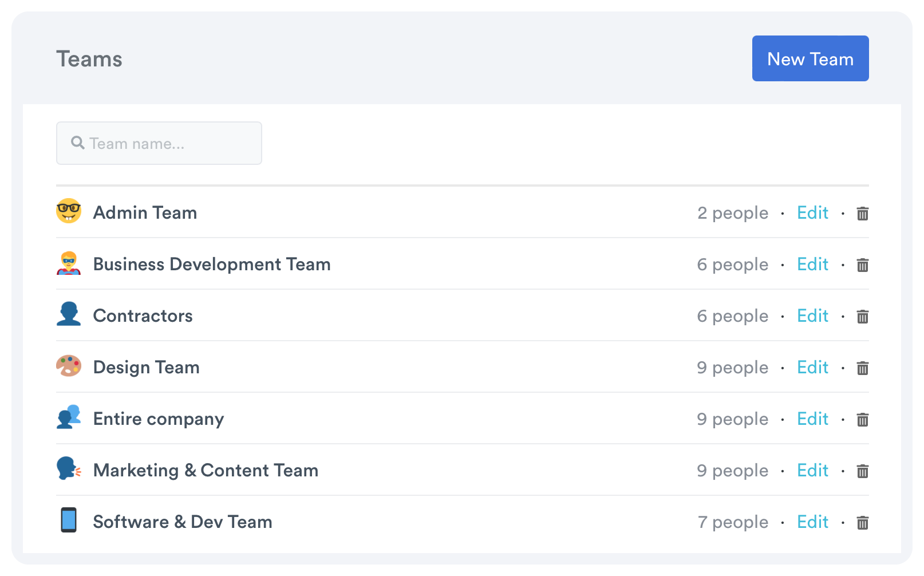Screen dimensions: 924x576
Task: Edit the Software & Dev Team
Action: (812, 522)
